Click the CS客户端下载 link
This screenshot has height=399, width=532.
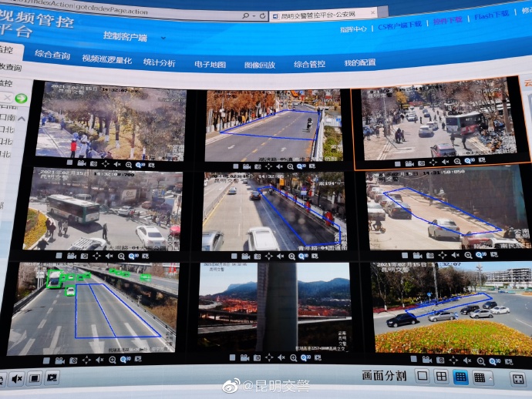(399, 25)
